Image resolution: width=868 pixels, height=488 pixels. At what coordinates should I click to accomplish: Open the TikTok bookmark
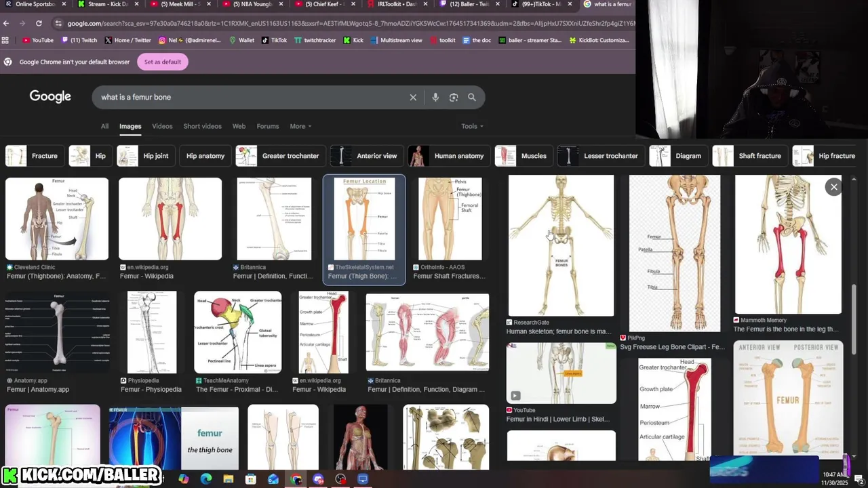[274, 40]
